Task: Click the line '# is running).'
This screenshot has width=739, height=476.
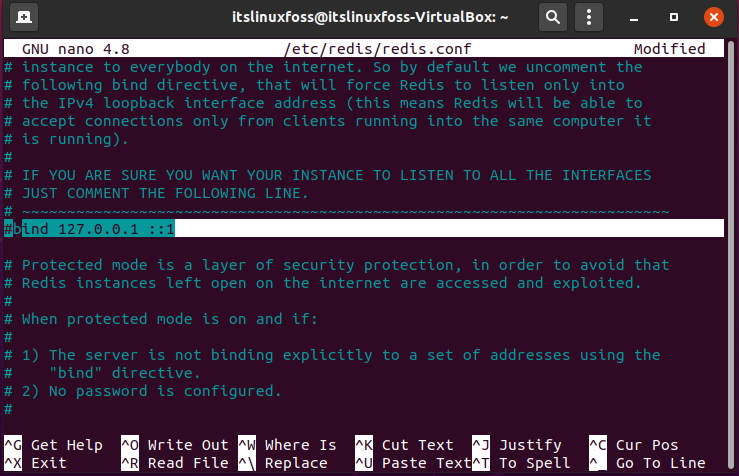Action: pos(66,139)
